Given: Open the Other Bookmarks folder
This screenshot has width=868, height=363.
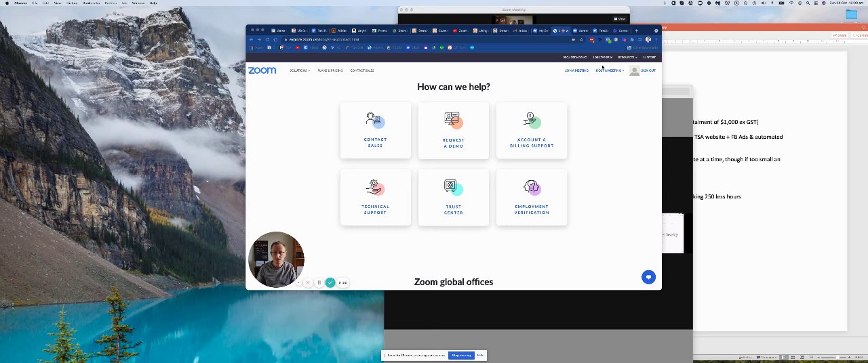Looking at the screenshot, I should (642, 47).
